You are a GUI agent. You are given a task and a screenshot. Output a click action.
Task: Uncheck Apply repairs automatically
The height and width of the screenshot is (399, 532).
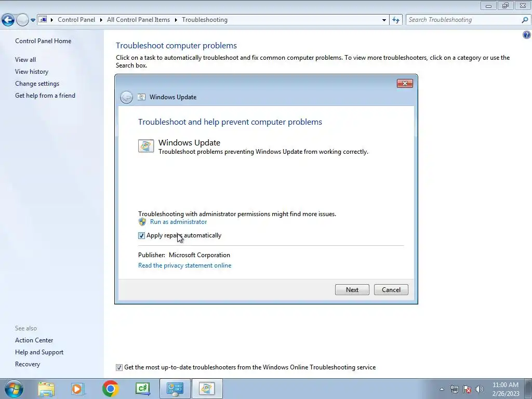tap(141, 235)
